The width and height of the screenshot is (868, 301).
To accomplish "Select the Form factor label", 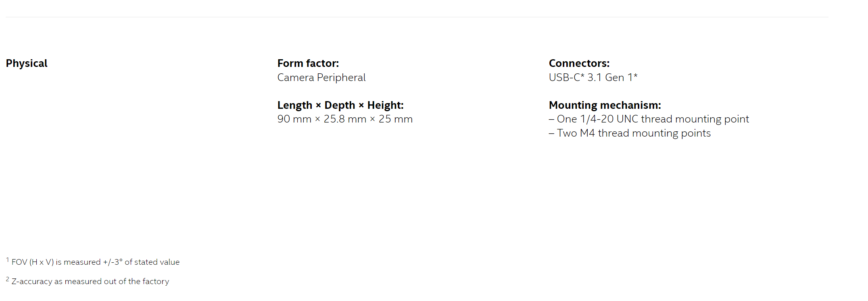I will pyautogui.click(x=308, y=63).
